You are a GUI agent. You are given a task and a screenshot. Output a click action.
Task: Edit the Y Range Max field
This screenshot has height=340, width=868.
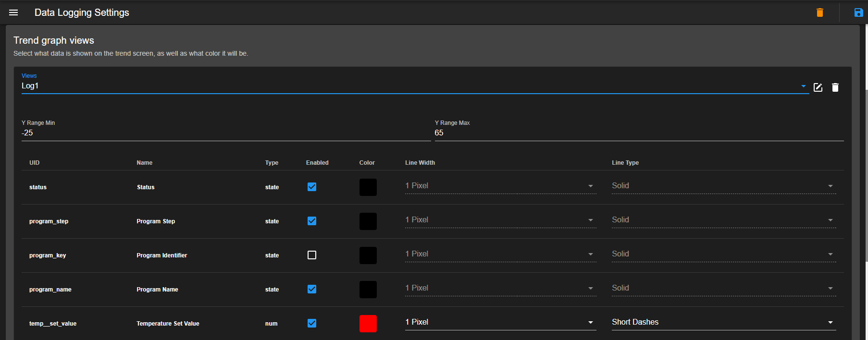(x=639, y=133)
